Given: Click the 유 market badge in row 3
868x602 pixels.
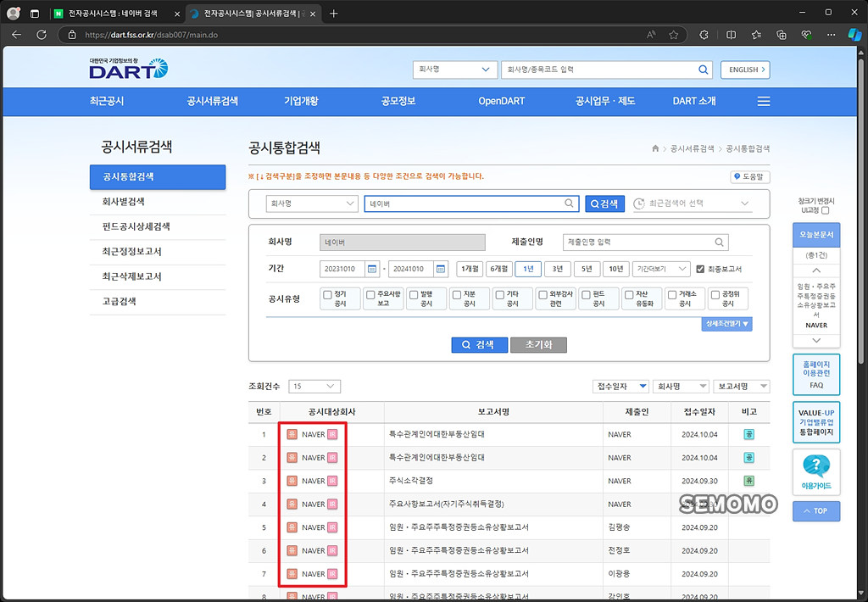Looking at the screenshot, I should [x=292, y=481].
